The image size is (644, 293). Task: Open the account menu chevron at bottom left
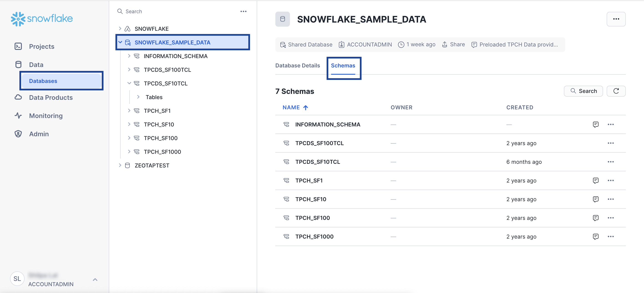click(x=95, y=280)
